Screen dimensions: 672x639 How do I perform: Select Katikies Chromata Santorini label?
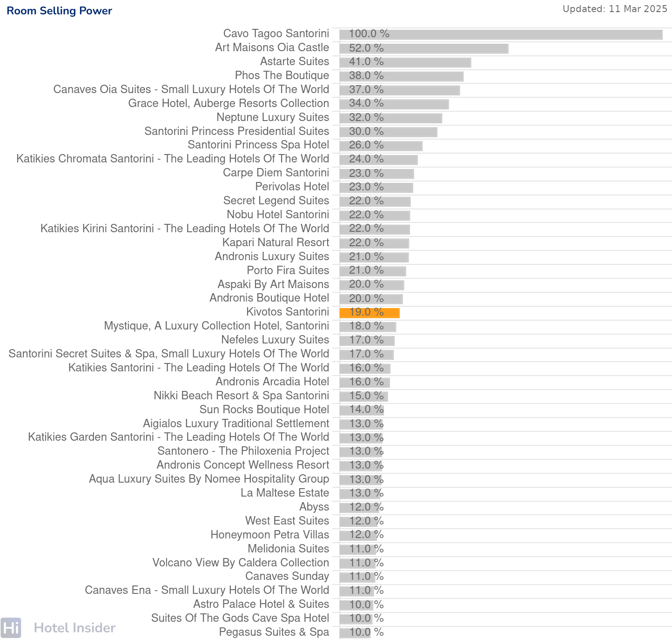click(173, 159)
